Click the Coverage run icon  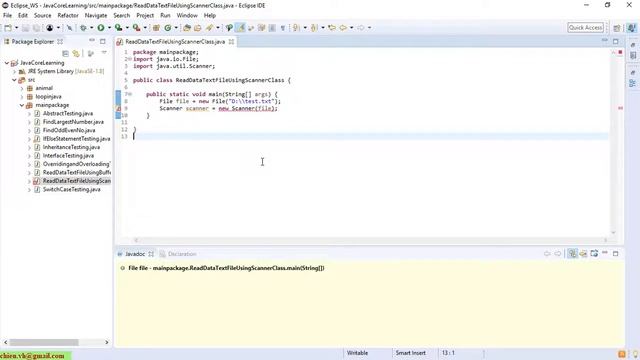pyautogui.click(x=118, y=28)
